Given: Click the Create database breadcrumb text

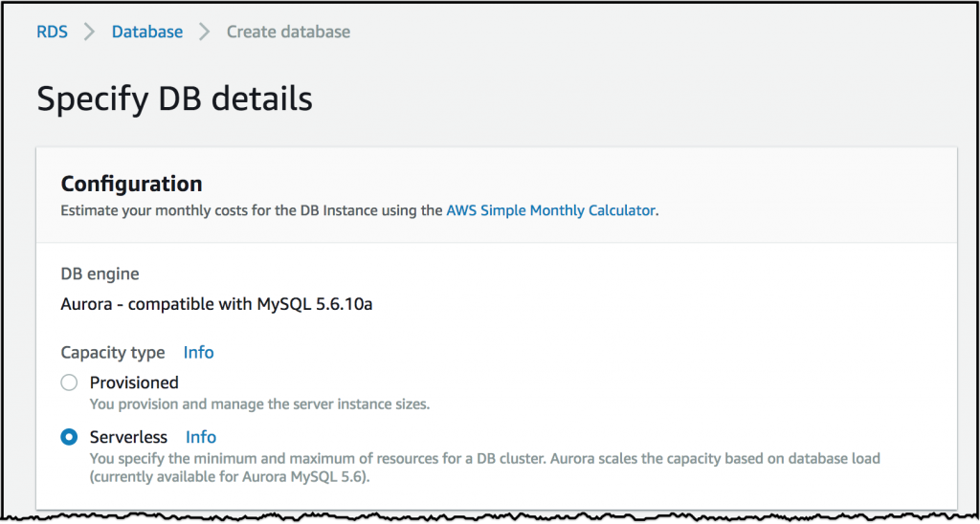Looking at the screenshot, I should 288,32.
